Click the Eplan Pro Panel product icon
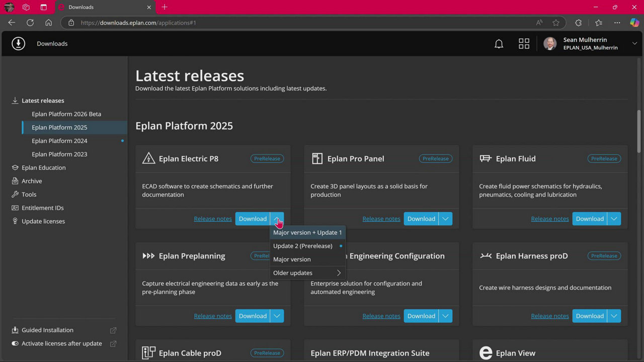The height and width of the screenshot is (362, 644). click(x=317, y=159)
